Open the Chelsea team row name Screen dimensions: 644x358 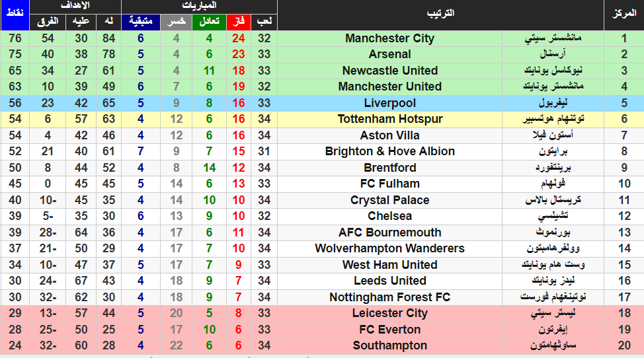tap(389, 216)
